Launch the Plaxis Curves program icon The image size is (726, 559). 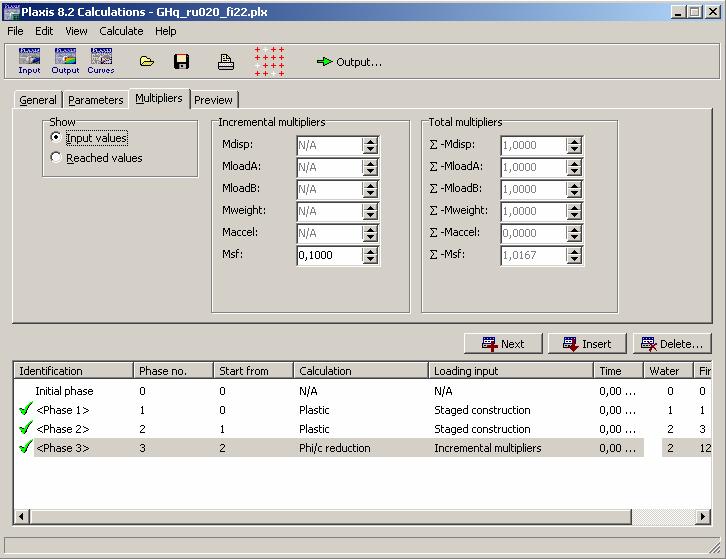click(101, 61)
